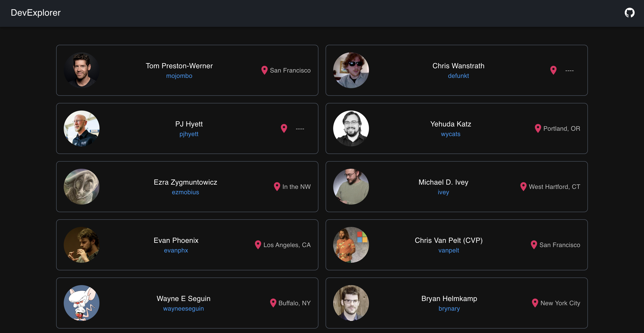Image resolution: width=644 pixels, height=333 pixels.
Task: Click the location pin next to West Hartford, CT
Action: pos(523,186)
